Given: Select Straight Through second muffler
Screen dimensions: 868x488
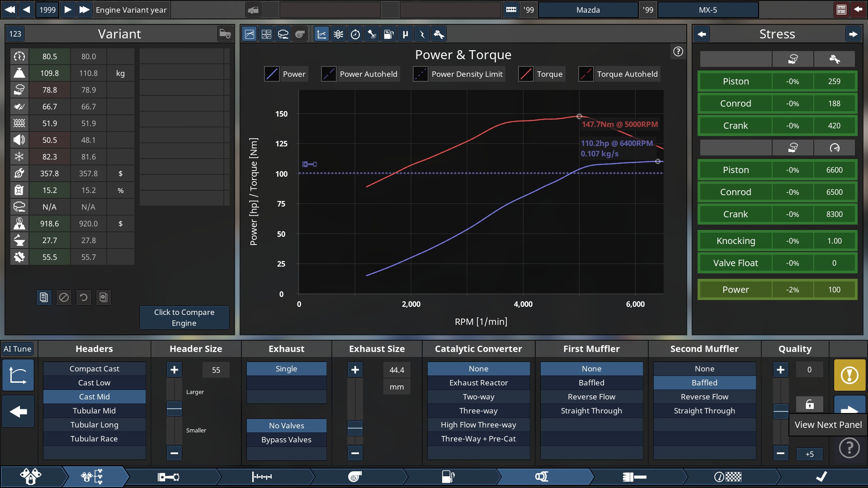Looking at the screenshot, I should [704, 411].
